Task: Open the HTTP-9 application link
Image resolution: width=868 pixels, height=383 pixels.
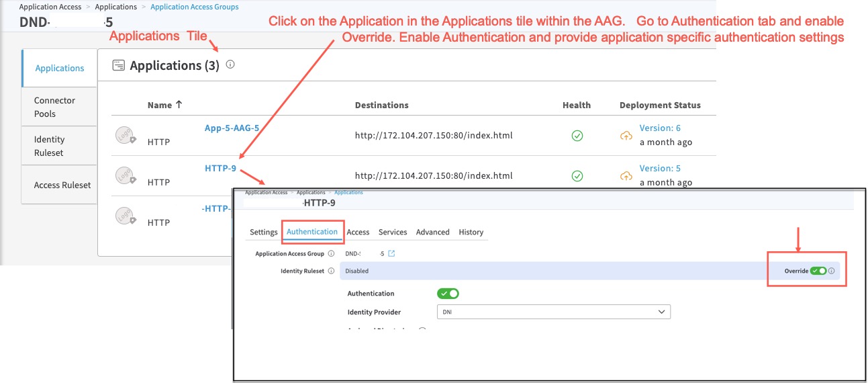Action: pos(220,169)
